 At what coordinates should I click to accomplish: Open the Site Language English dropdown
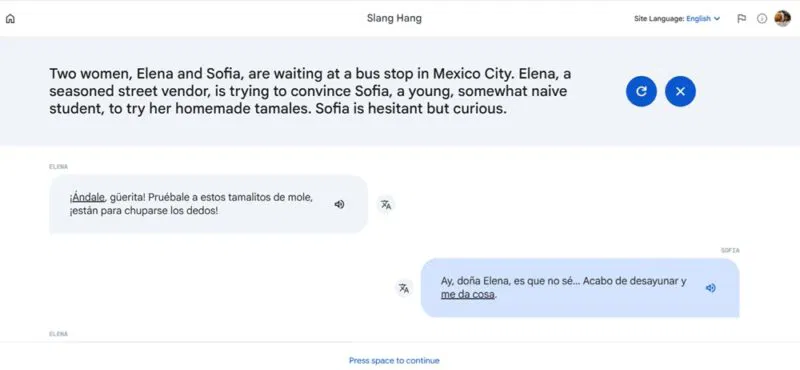703,18
